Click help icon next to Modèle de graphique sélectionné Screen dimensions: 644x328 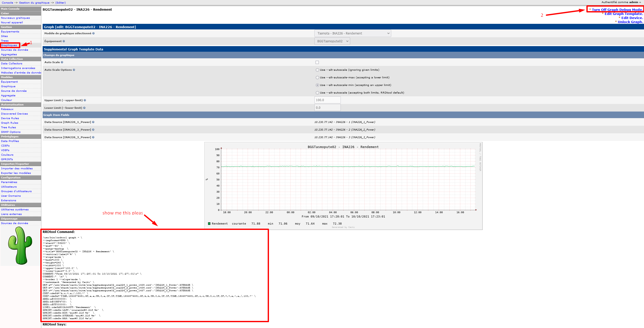pos(93,33)
